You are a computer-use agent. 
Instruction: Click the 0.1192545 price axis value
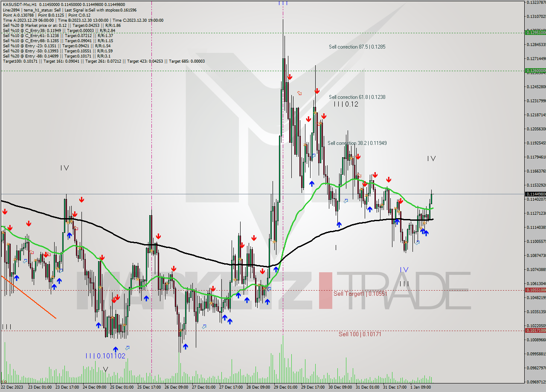(536, 143)
